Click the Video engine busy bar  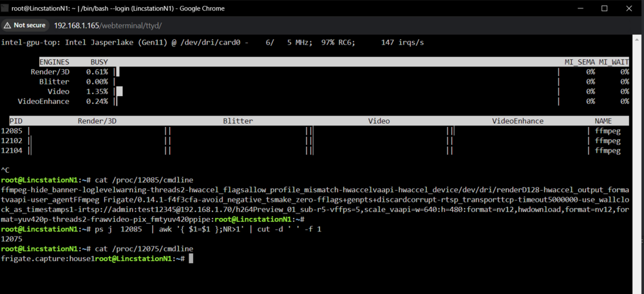click(x=120, y=92)
